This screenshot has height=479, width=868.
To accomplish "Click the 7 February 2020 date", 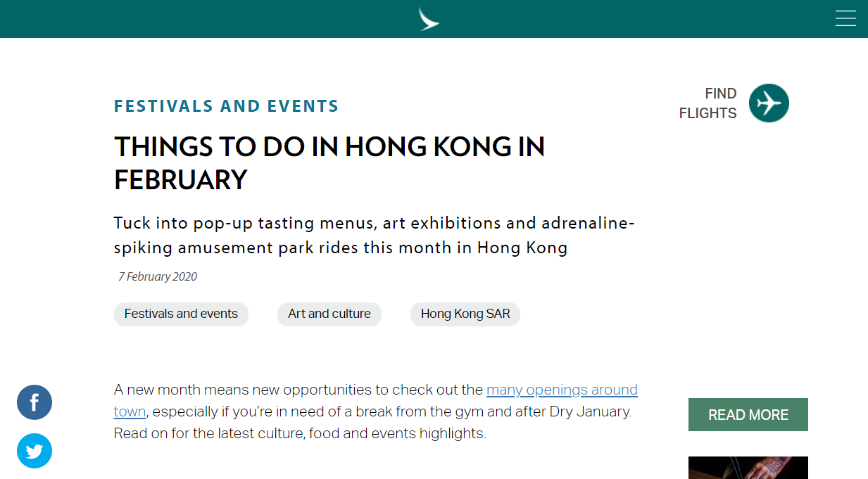I will [x=158, y=277].
